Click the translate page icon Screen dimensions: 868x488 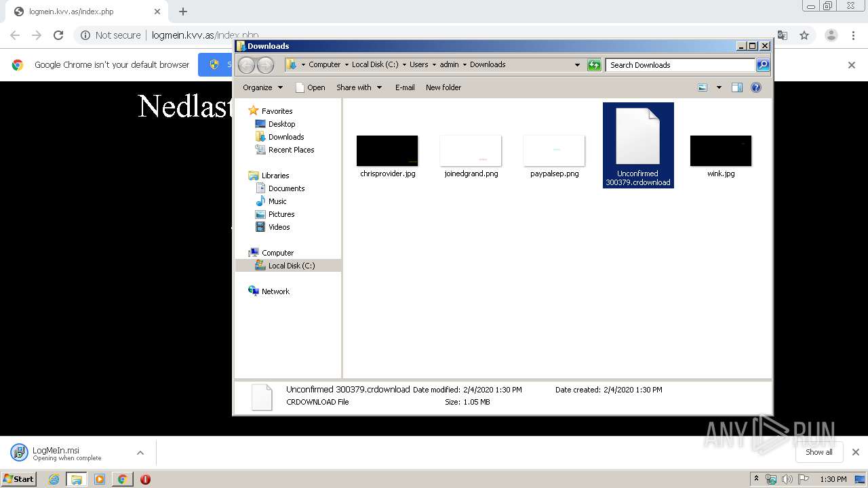pos(782,35)
